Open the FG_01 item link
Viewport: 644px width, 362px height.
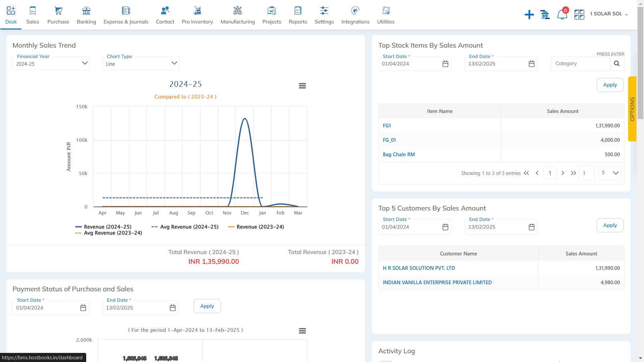389,140
